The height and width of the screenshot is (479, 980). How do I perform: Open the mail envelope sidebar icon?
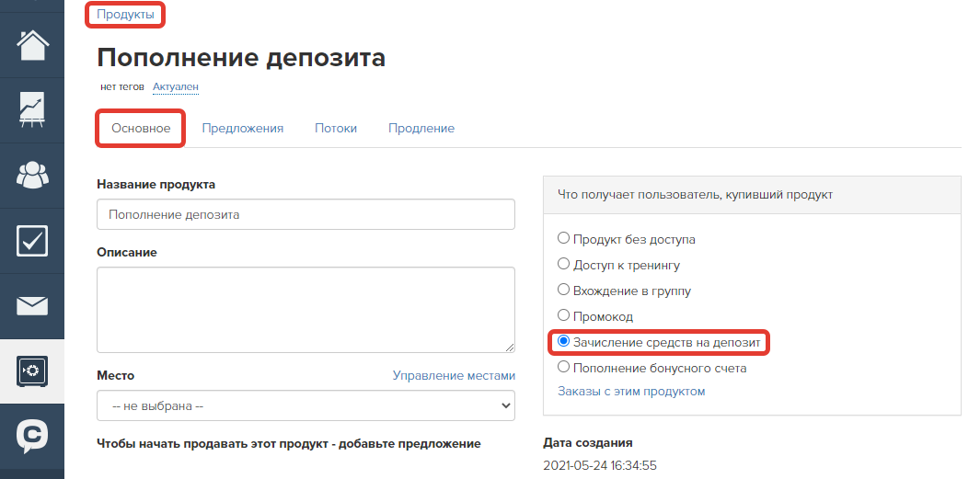click(x=32, y=306)
